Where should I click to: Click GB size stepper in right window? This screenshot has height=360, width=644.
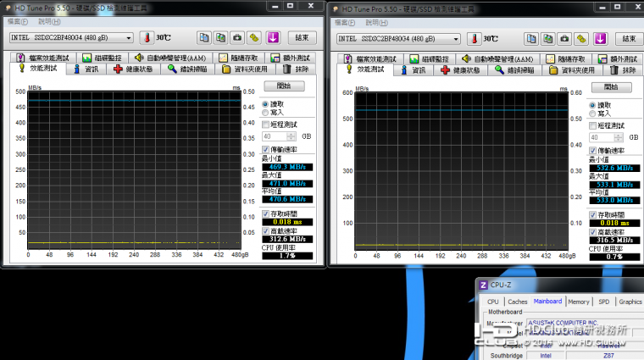click(618, 137)
